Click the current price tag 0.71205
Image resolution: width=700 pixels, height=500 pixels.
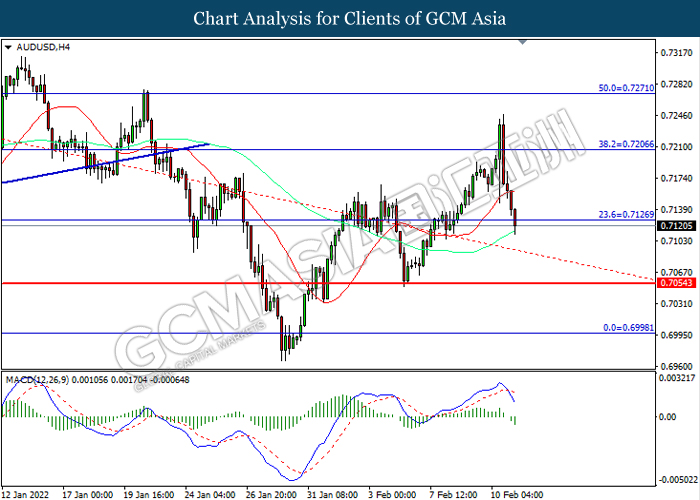point(676,226)
